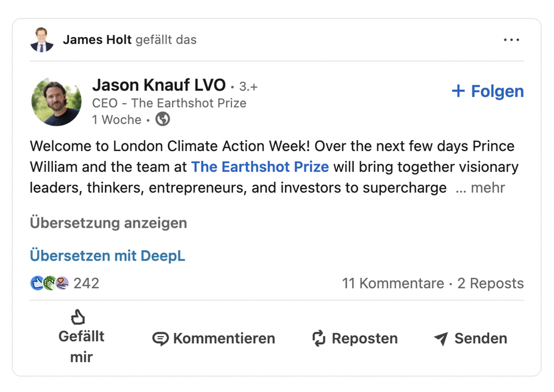
Task: View the 2 Reposts
Action: pos(490,283)
